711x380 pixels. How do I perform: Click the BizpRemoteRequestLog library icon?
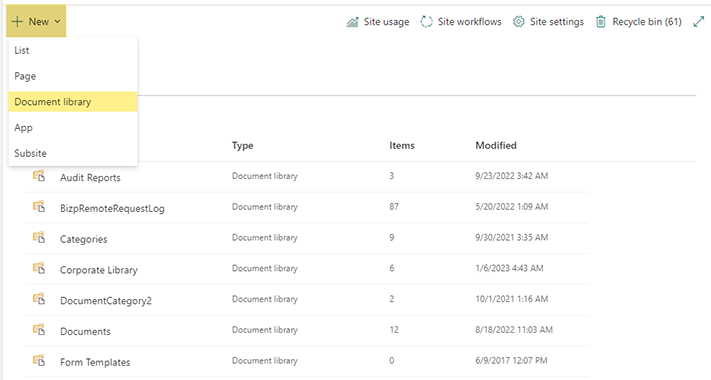39,206
